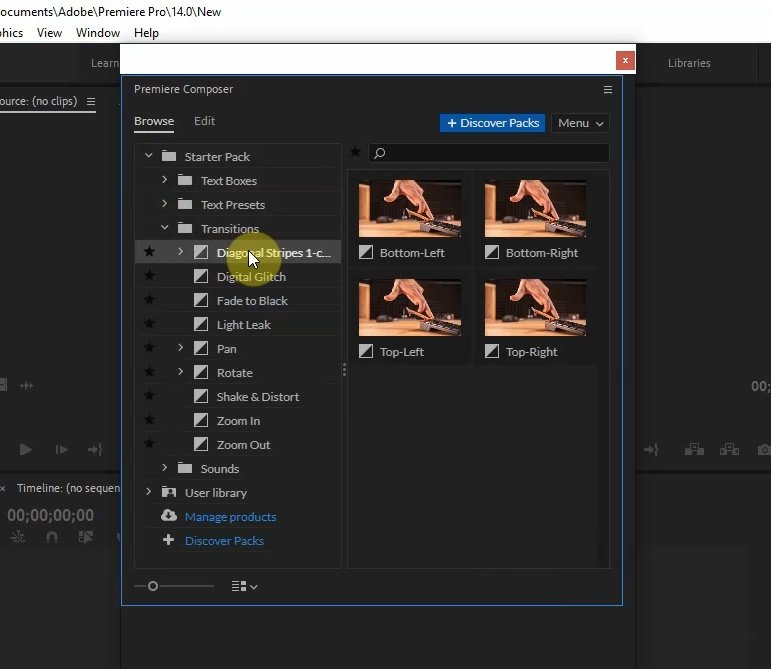Toggle favorites filter star beside search field
The height and width of the screenshot is (669, 771).
[x=355, y=152]
